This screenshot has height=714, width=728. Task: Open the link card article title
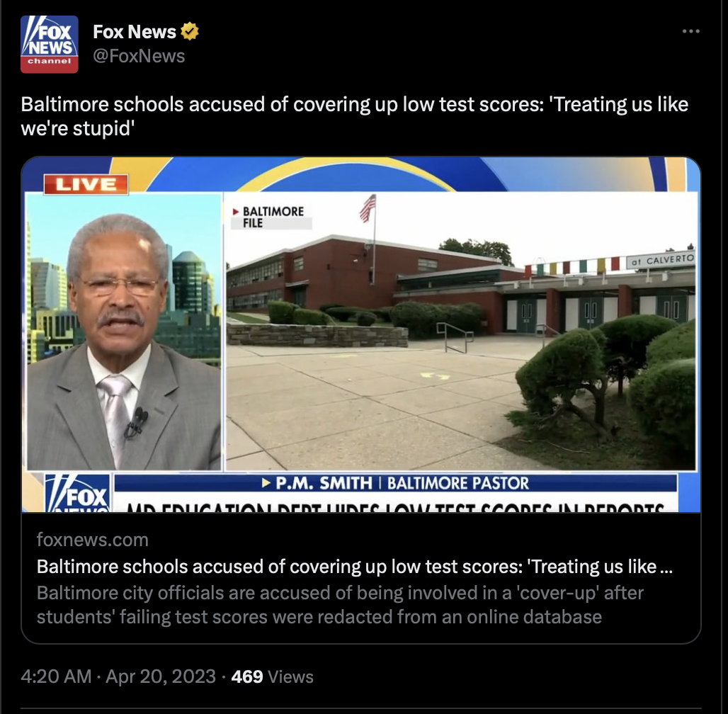pyautogui.click(x=354, y=567)
